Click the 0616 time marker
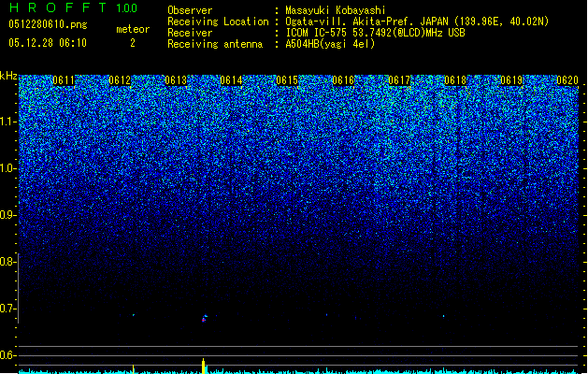Screen dimensions: 588x374 [343, 80]
